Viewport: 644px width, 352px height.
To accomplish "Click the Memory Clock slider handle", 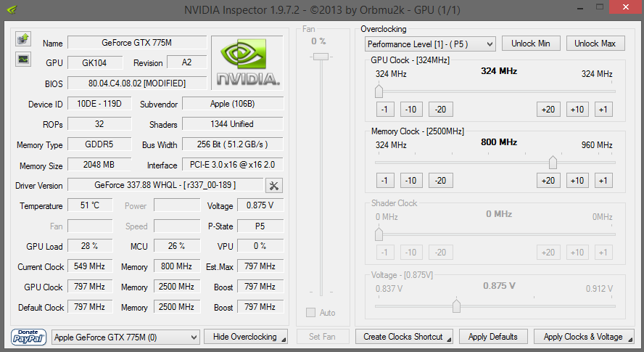I will tap(553, 163).
